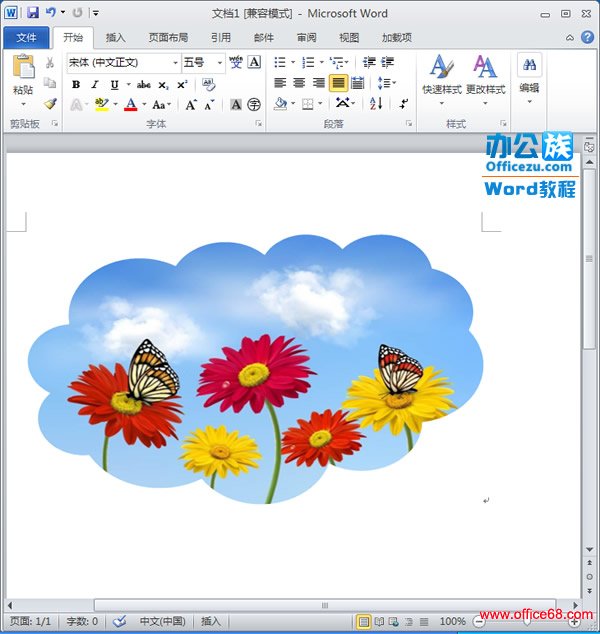Open the font size dropdown
The image size is (600, 634).
coord(220,63)
